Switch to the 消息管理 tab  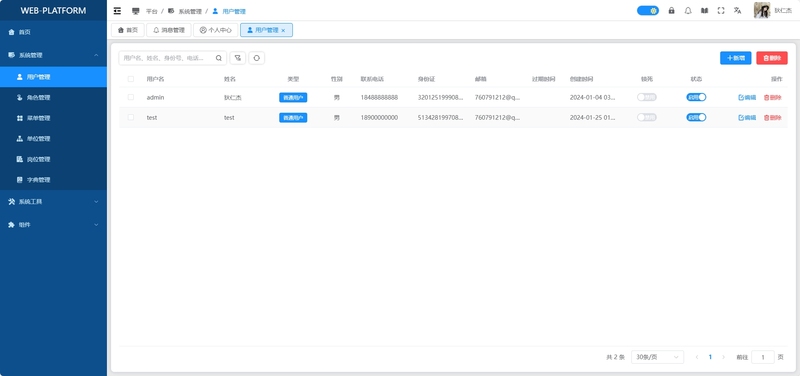169,30
